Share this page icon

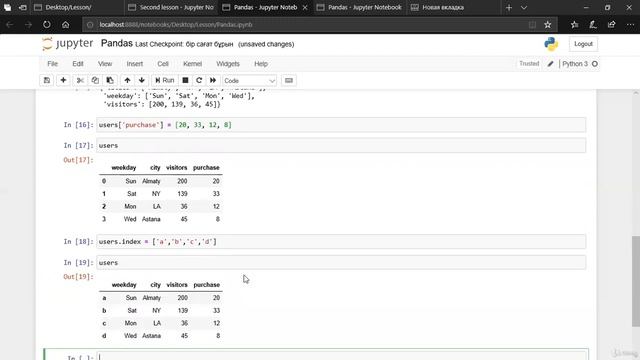click(x=611, y=25)
